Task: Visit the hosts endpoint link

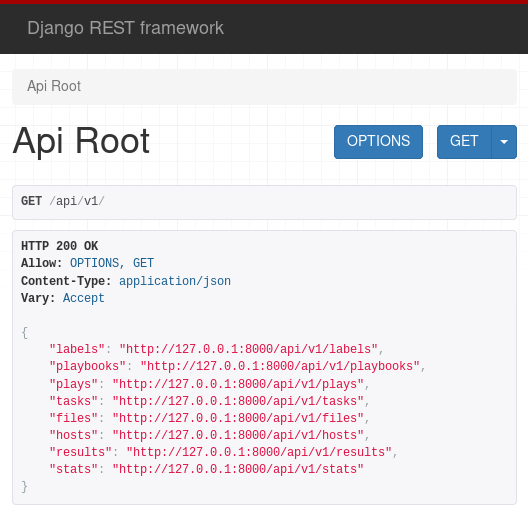Action: coord(238,435)
